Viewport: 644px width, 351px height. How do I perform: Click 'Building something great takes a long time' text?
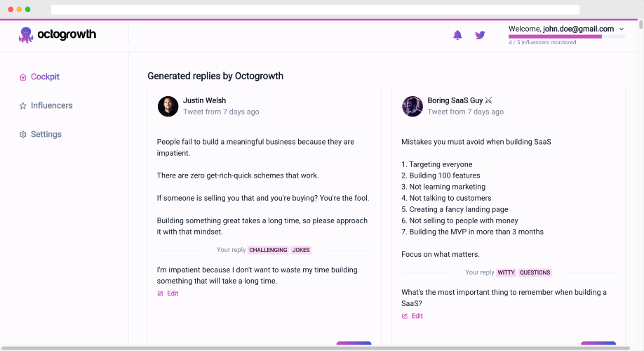click(x=262, y=226)
